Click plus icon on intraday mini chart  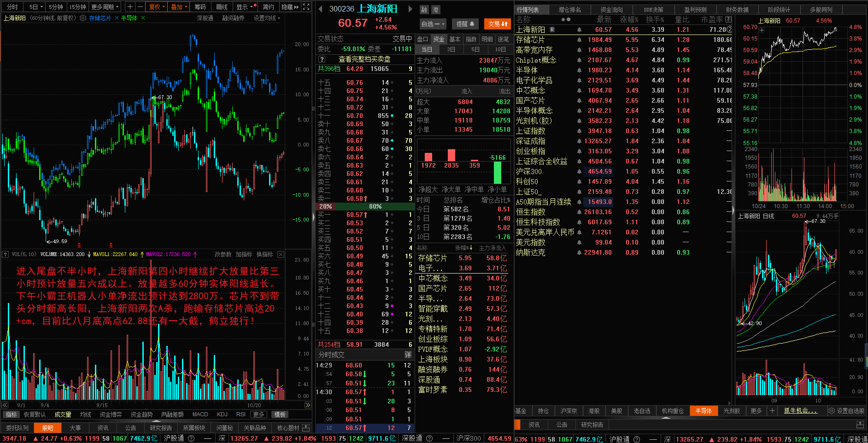coord(762,30)
